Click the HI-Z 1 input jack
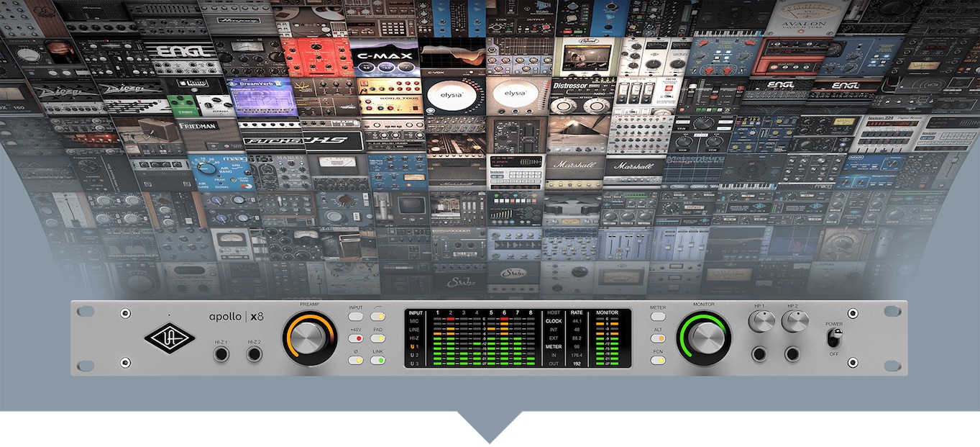The image size is (980, 447). (x=221, y=355)
